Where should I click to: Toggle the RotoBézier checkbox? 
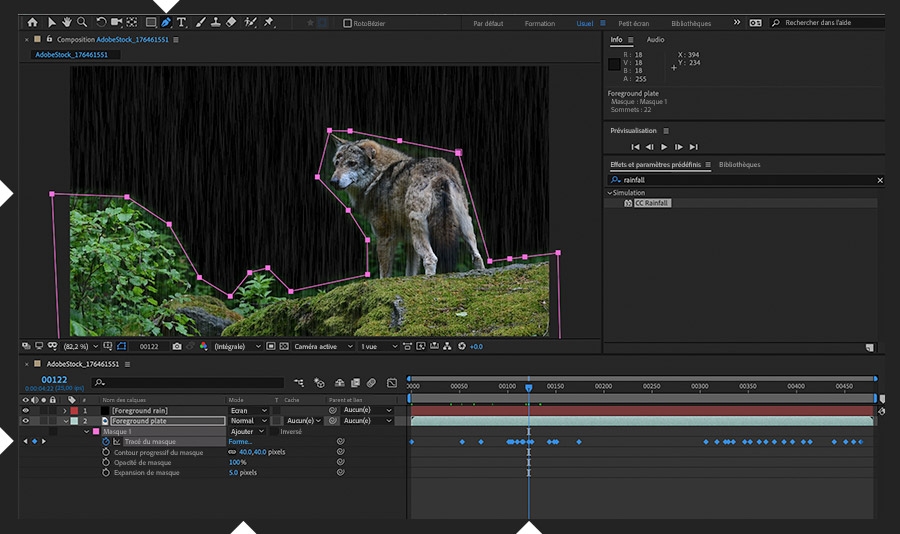point(347,23)
